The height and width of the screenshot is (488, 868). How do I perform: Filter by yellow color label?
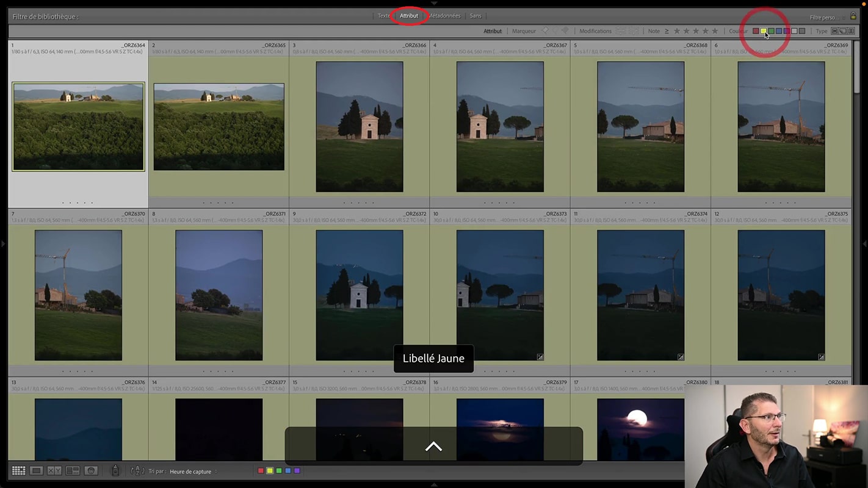point(764,31)
